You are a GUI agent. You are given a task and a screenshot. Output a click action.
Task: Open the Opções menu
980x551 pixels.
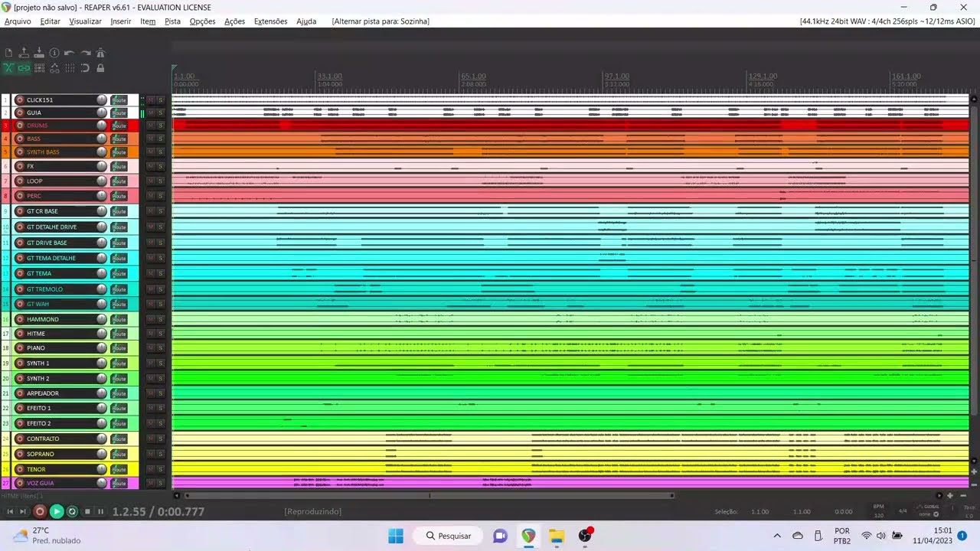(202, 21)
